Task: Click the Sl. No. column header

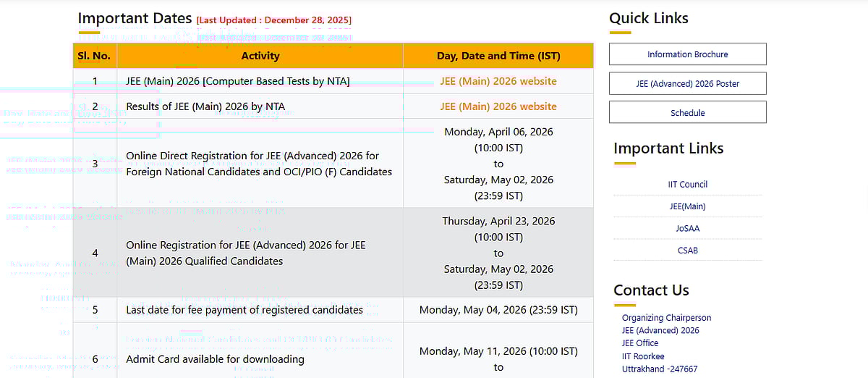Action: click(x=94, y=56)
